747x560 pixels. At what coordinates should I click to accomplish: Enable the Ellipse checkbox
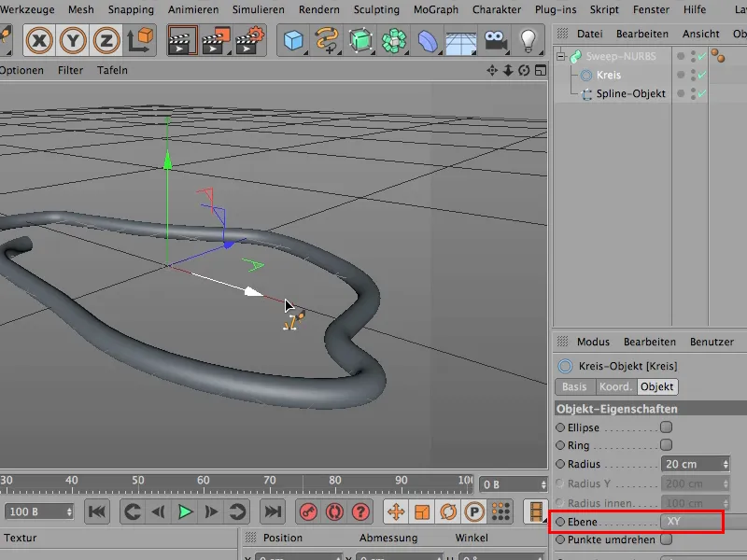pyautogui.click(x=667, y=427)
